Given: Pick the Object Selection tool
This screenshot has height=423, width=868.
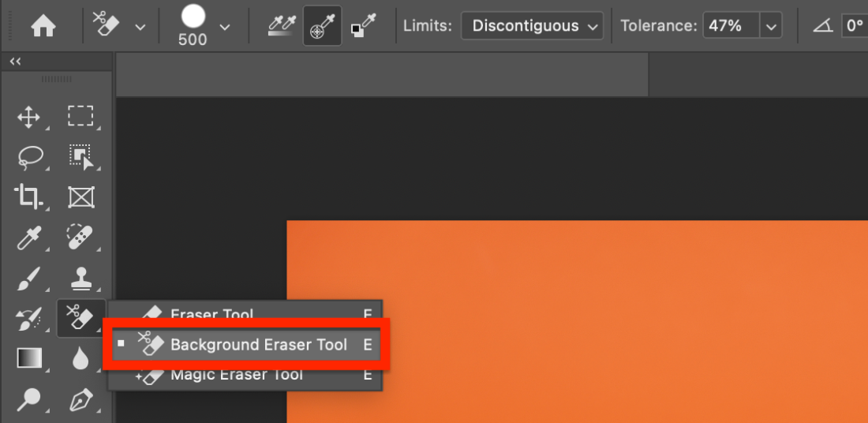Looking at the screenshot, I should tap(80, 156).
